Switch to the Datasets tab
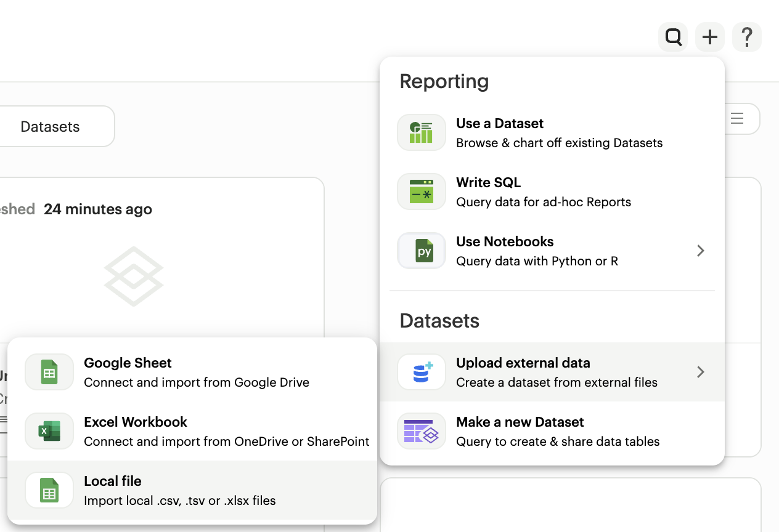 tap(50, 126)
